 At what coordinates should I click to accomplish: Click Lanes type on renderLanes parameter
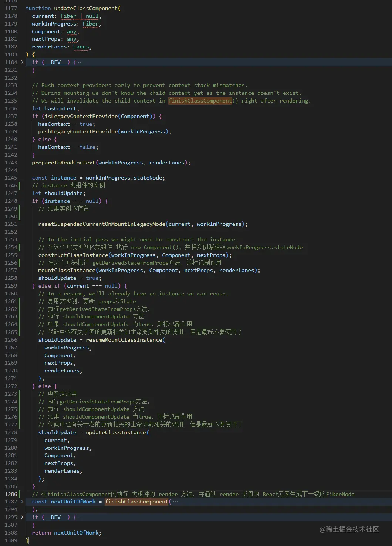pos(81,47)
